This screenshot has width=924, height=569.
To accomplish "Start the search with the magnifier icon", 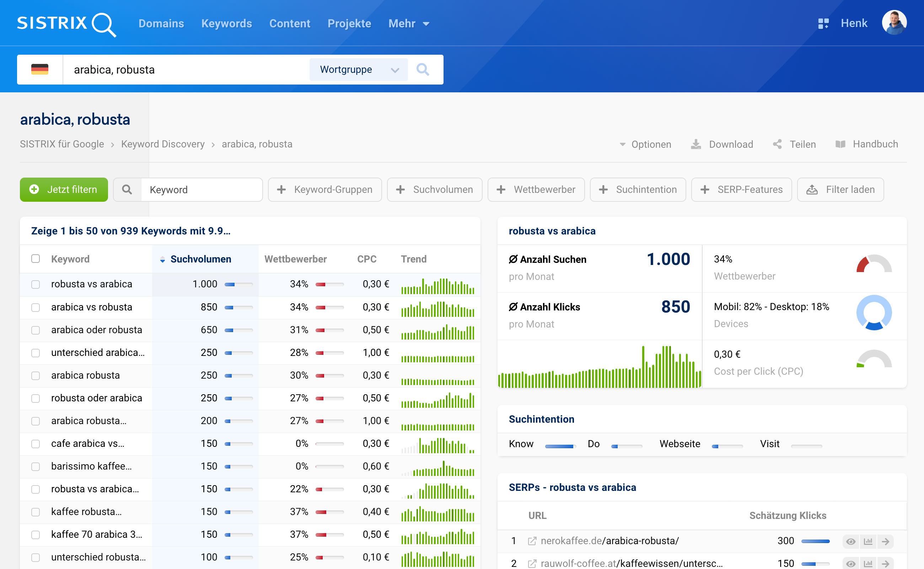I will click(x=423, y=69).
